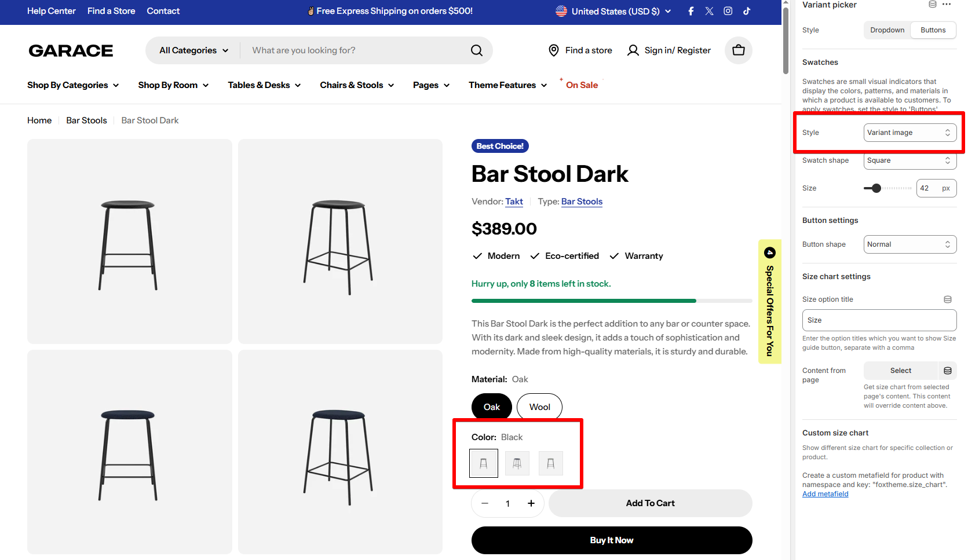
Task: Open the Swatch shape Square dropdown
Action: (909, 160)
